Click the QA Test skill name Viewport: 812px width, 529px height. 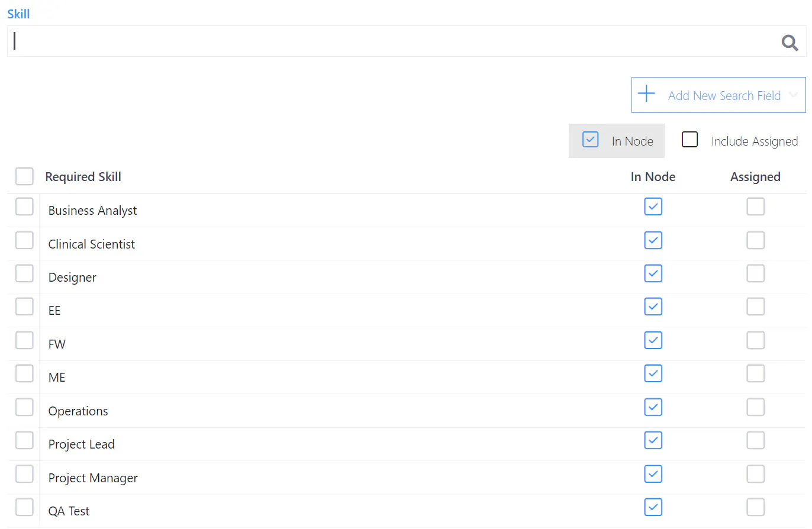(x=69, y=511)
